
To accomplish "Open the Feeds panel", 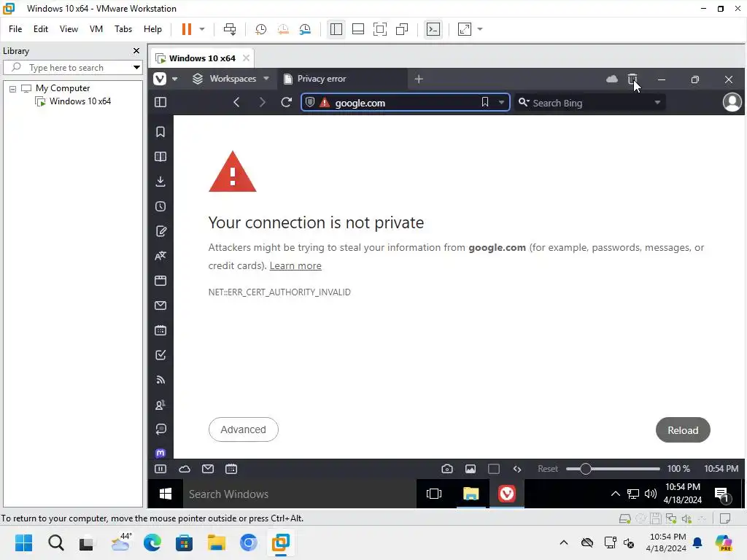I will pyautogui.click(x=160, y=379).
